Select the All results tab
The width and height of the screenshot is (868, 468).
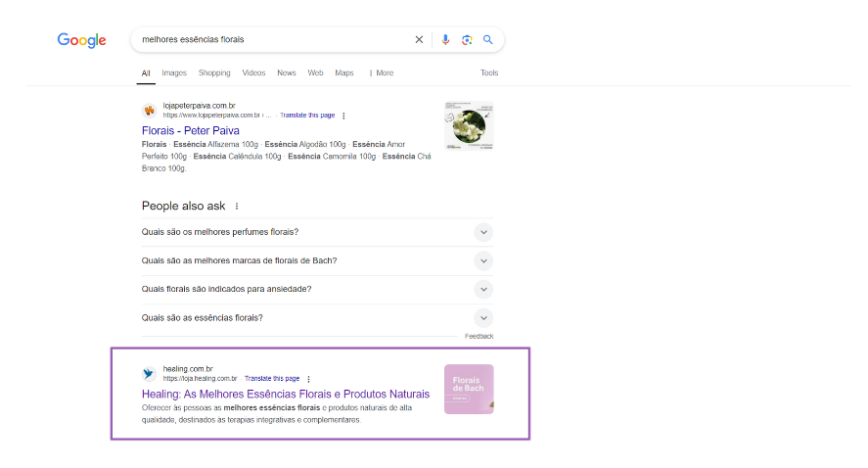(146, 73)
